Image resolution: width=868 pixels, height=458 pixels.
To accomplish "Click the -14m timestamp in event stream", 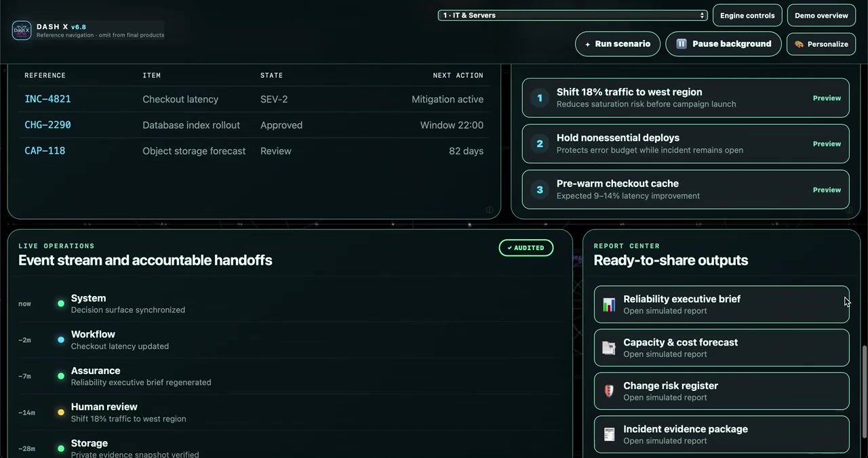I will click(x=26, y=413).
